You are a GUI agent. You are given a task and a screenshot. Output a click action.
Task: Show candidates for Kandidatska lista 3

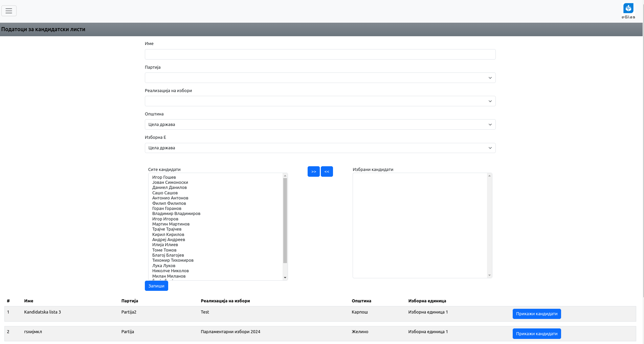536,314
